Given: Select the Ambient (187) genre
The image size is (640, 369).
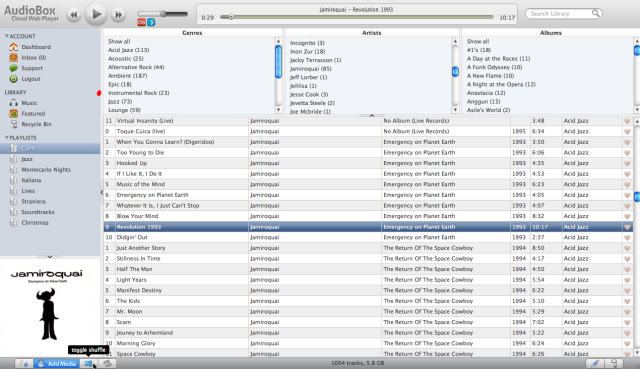Looking at the screenshot, I should coord(127,76).
